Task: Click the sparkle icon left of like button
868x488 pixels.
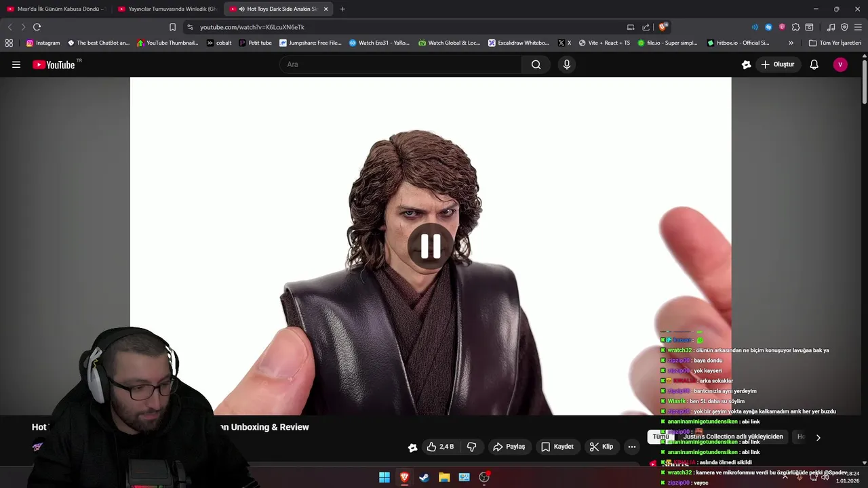Action: [x=412, y=447]
